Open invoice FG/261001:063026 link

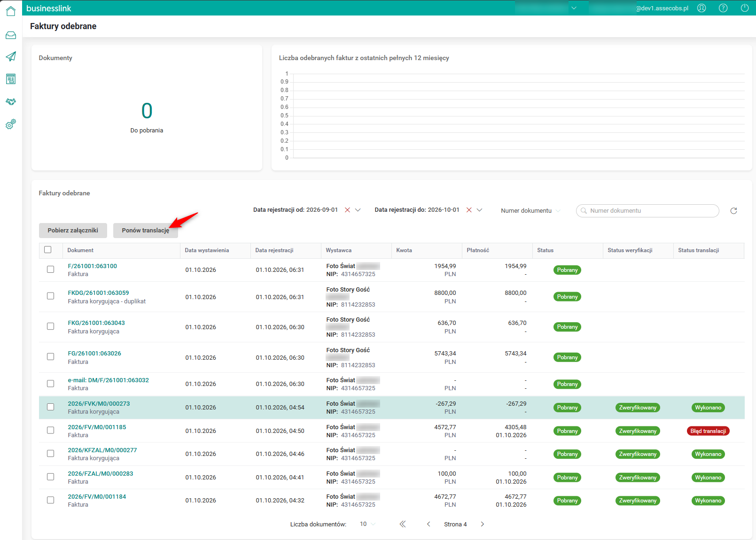pyautogui.click(x=94, y=354)
